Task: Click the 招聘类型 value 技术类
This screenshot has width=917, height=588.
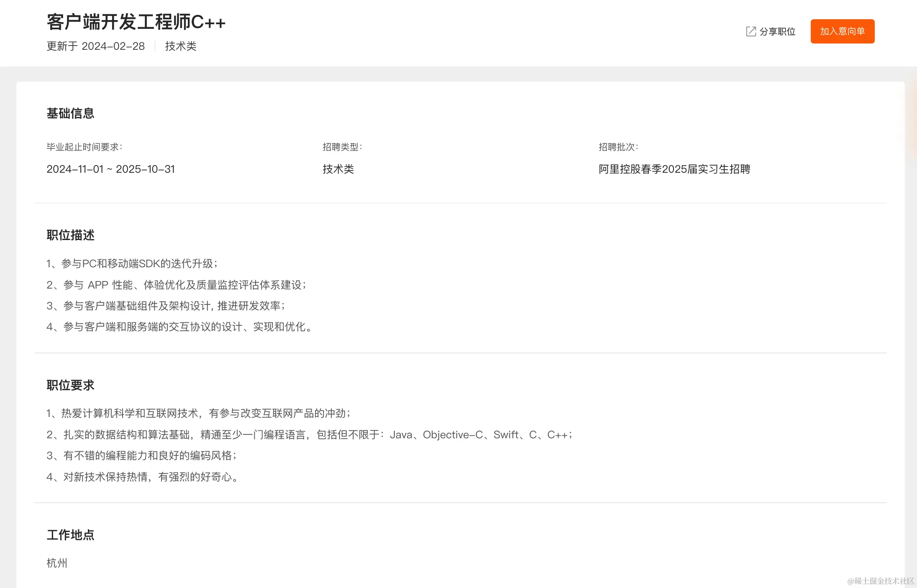Action: [337, 169]
